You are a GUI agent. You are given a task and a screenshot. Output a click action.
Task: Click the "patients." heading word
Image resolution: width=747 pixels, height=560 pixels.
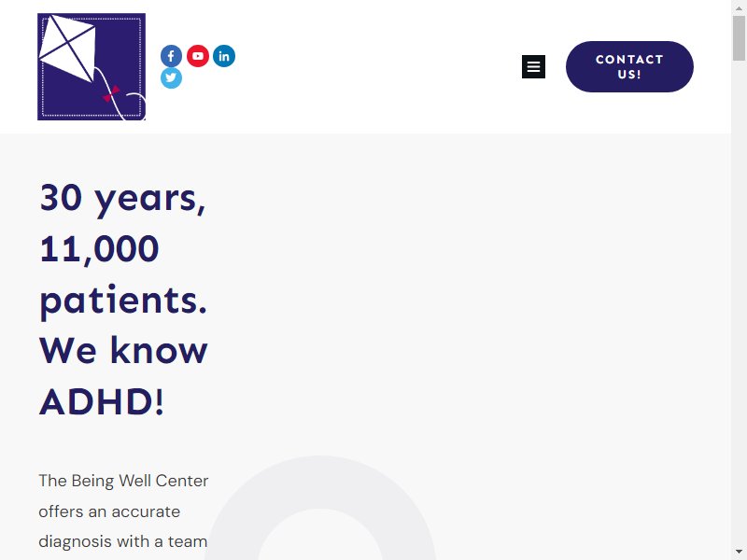pyautogui.click(x=123, y=301)
